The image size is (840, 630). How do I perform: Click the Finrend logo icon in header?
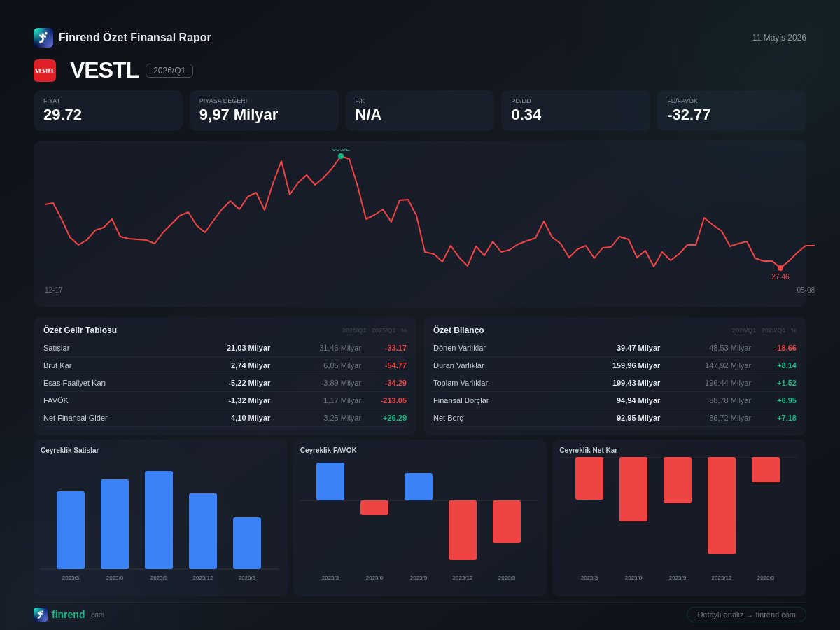click(43, 38)
